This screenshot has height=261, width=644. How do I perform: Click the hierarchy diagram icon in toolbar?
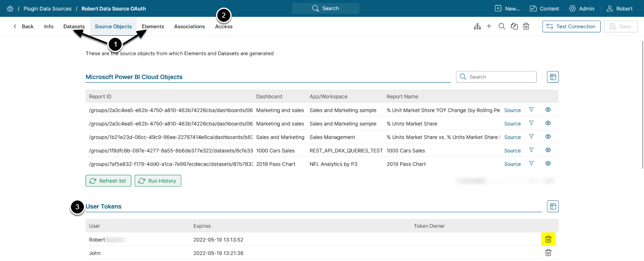tap(477, 26)
